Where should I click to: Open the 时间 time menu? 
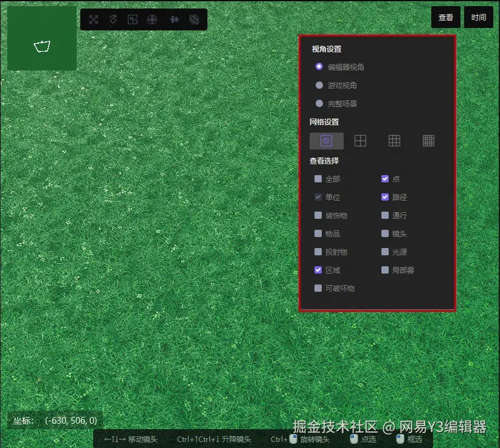click(478, 17)
